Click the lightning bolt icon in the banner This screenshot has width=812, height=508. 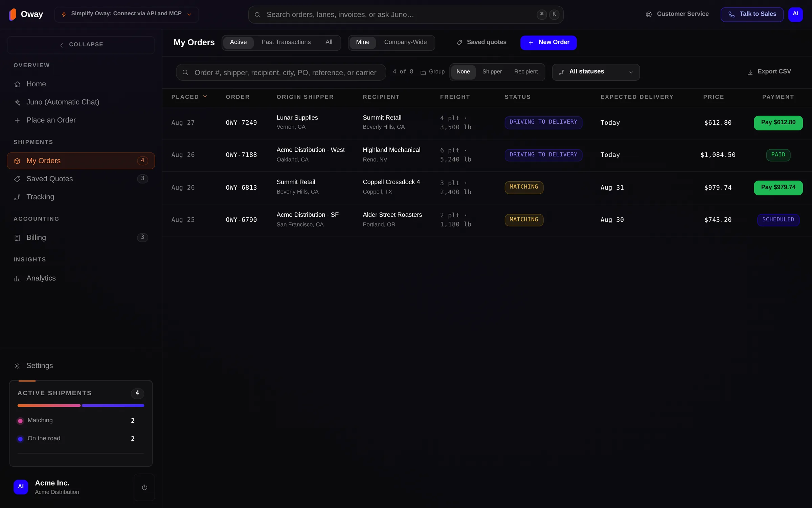(64, 14)
